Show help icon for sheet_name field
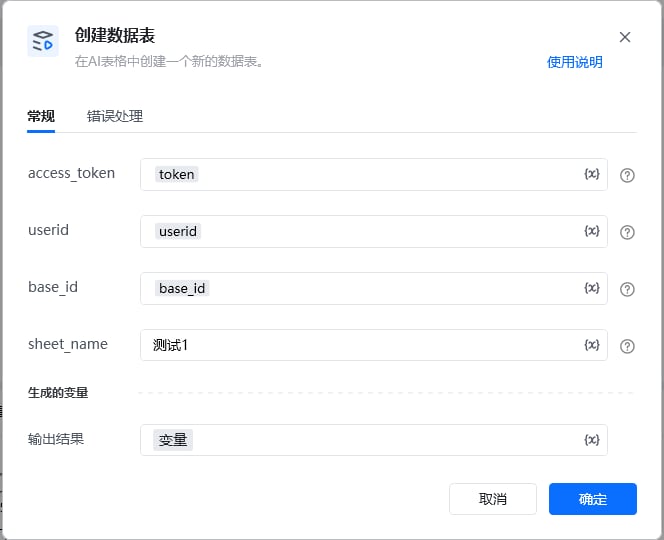Viewport: 664px width, 540px height. [x=627, y=346]
